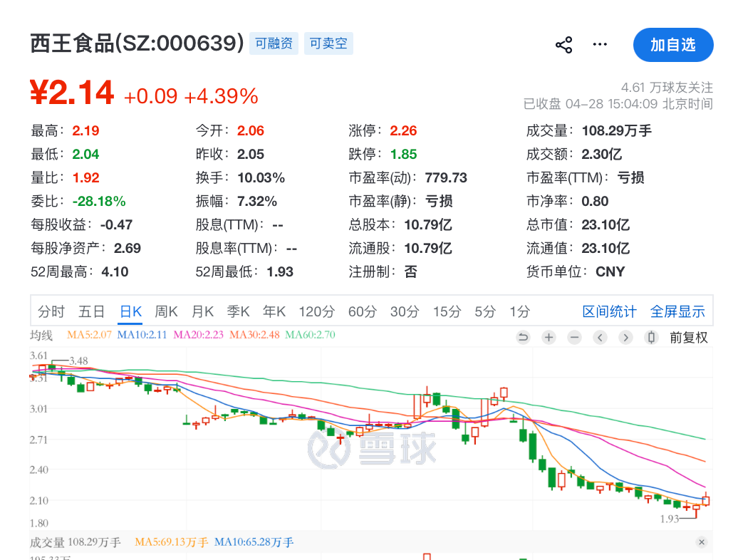Toggle to 前复权 price adjustment mode
Image resolution: width=738 pixels, height=560 pixels.
(689, 337)
